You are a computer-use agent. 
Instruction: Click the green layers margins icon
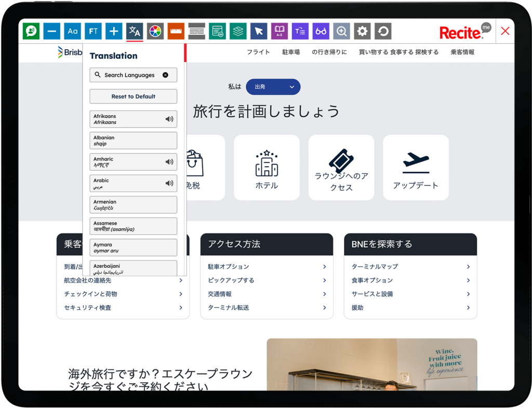tap(238, 31)
